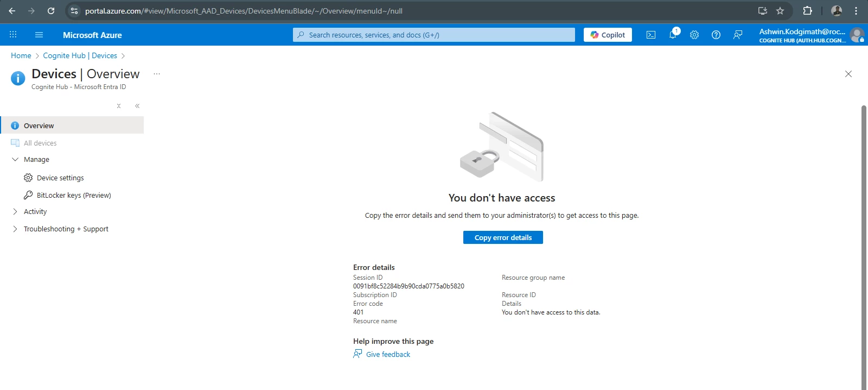Screen dimensions: 868x390
Task: Click the Error details heading
Action: click(374, 267)
